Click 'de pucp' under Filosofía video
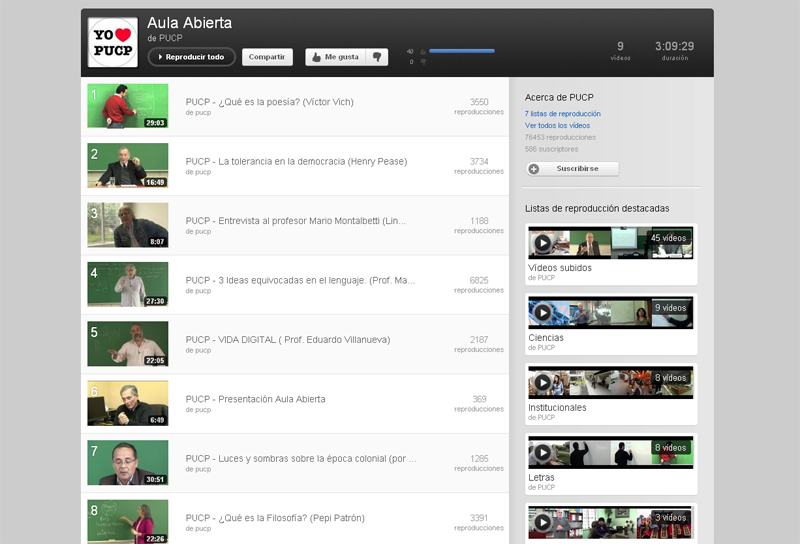 (x=198, y=529)
